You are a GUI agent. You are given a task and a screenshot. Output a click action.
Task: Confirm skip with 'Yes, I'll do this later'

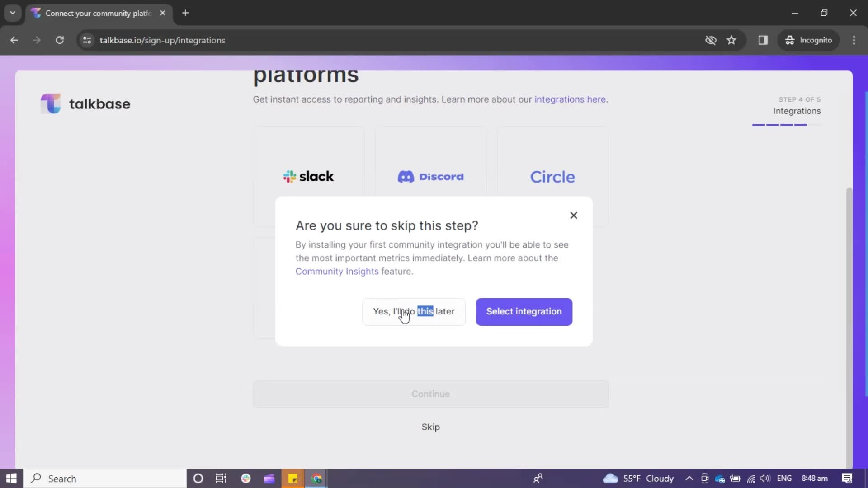click(413, 311)
